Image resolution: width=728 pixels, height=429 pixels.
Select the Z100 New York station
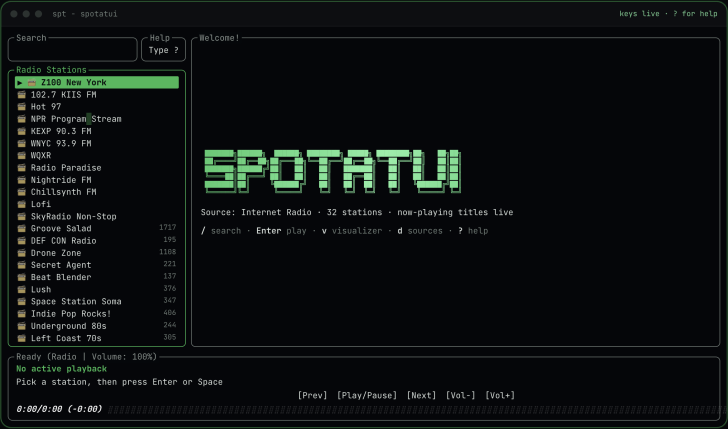(x=97, y=83)
